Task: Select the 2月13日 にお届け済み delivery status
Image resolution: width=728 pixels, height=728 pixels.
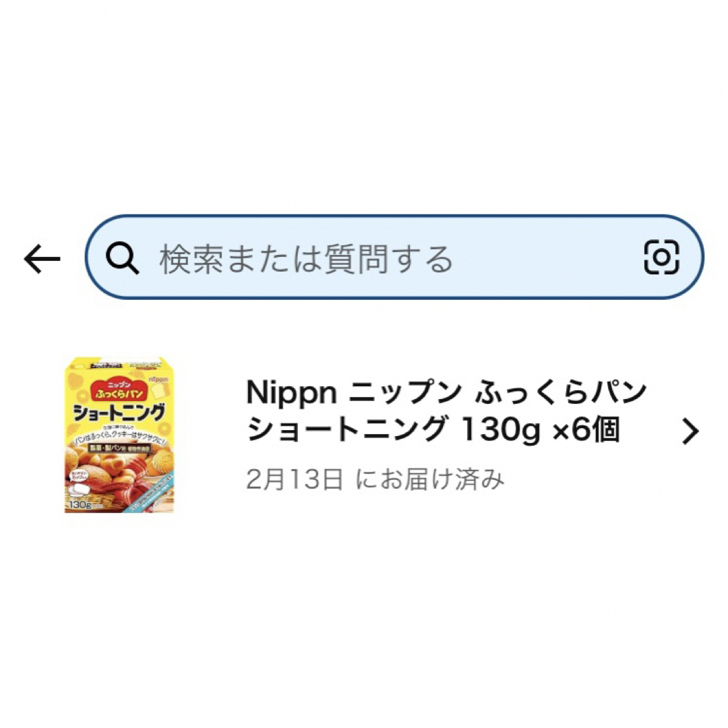Action: coord(375,479)
